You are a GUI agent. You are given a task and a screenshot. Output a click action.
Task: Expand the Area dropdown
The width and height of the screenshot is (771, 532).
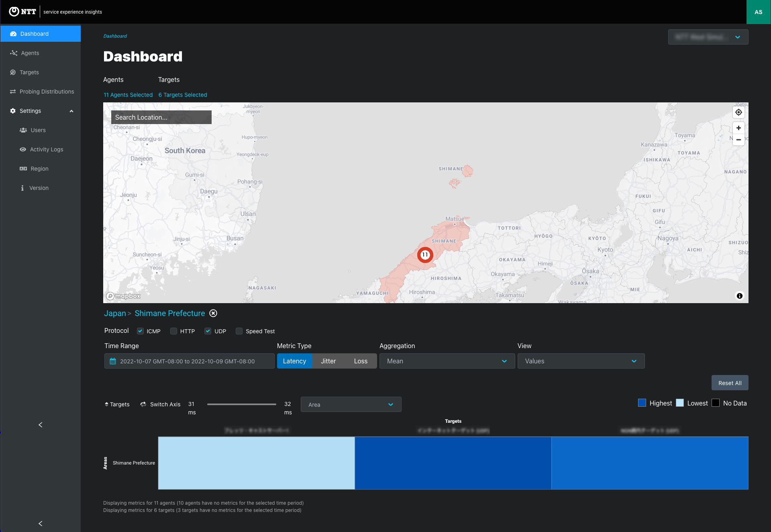click(x=351, y=404)
